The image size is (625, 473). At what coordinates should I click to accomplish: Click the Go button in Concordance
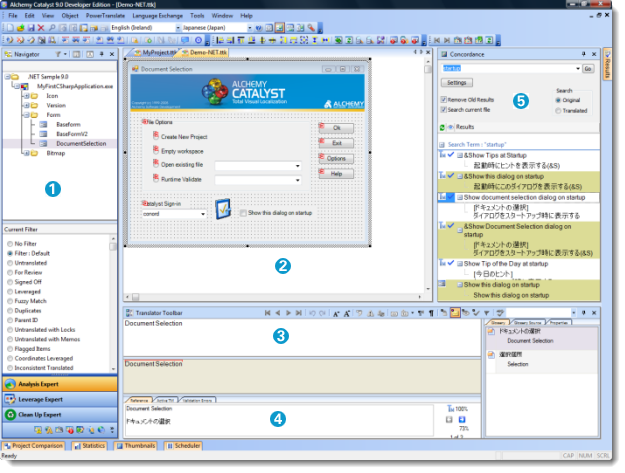point(588,69)
